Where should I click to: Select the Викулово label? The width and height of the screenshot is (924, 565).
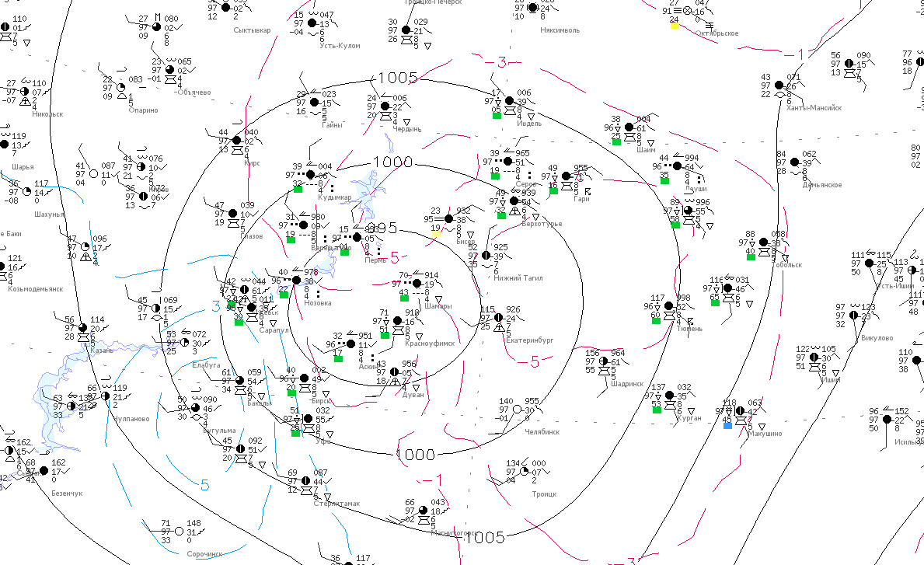point(877,338)
